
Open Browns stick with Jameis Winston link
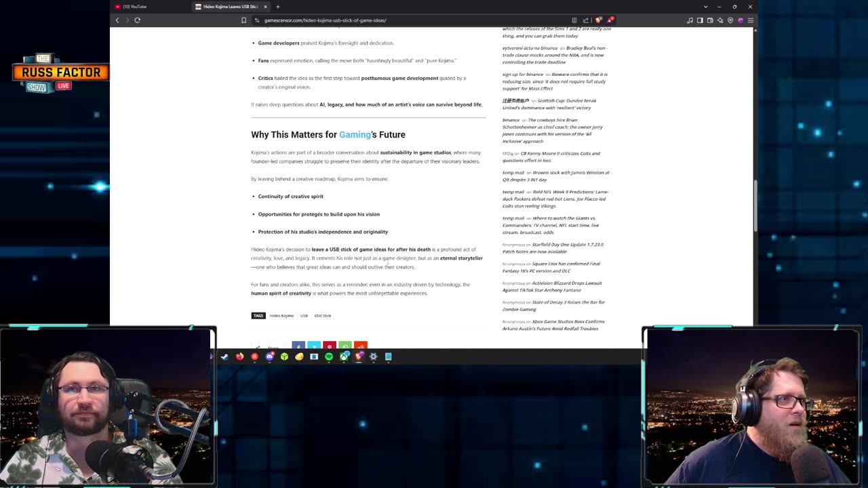pos(556,176)
